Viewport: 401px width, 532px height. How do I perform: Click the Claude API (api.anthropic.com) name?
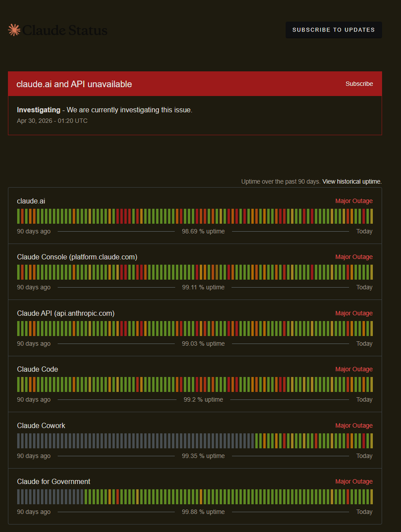[66, 313]
